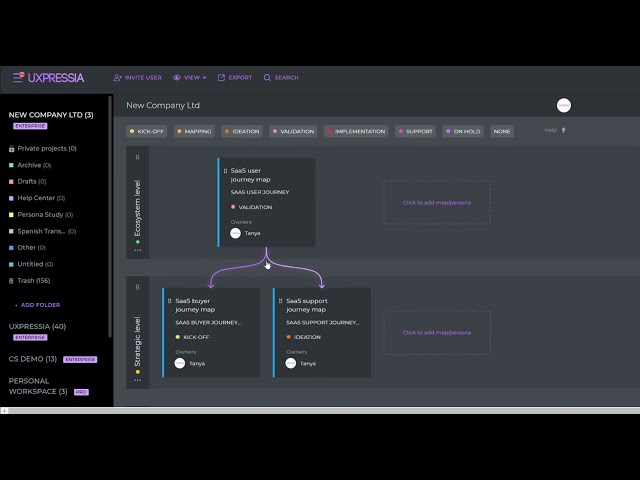Click the Help link
This screenshot has height=480, width=640.
click(550, 130)
